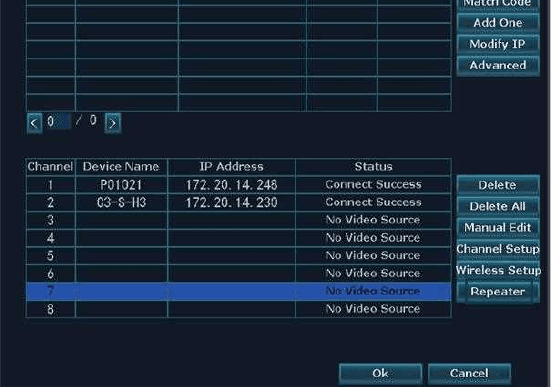Click the Status column header
Screen dimensions: 551x387
(x=373, y=167)
